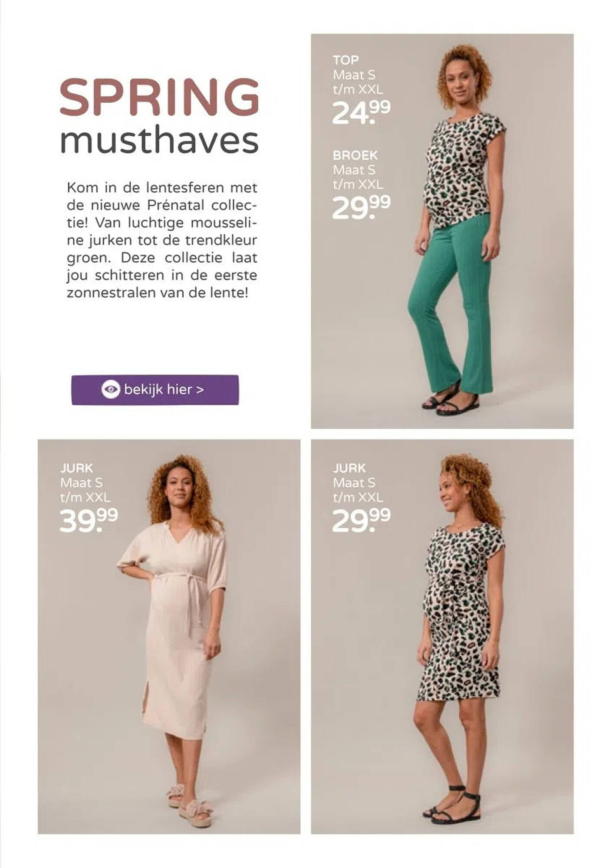Click the TOP 24.99 price label
The image size is (611, 868).
361,112
